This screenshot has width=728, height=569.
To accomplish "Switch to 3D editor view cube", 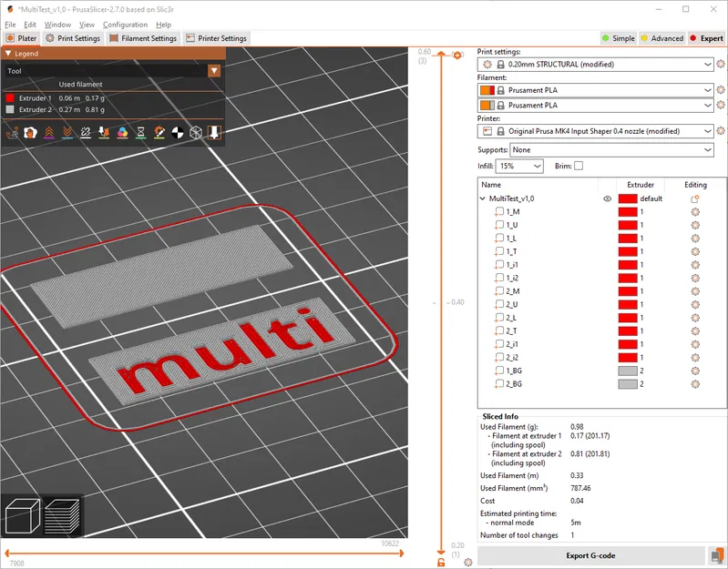I will click(22, 516).
